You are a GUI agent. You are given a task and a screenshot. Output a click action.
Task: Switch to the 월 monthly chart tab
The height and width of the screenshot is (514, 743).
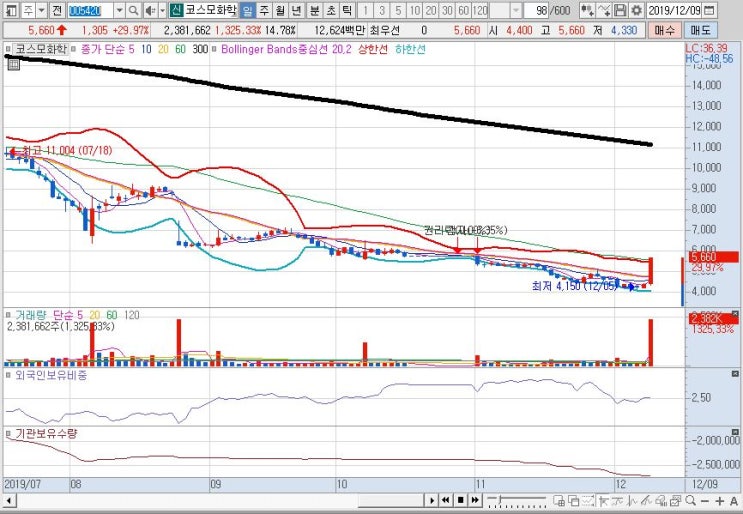point(281,10)
